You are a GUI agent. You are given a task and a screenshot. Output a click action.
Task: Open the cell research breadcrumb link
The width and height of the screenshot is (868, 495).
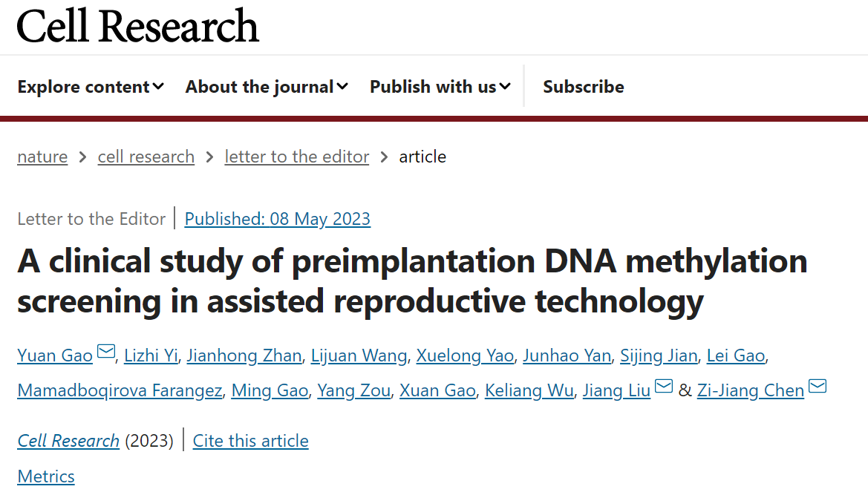pyautogui.click(x=146, y=157)
